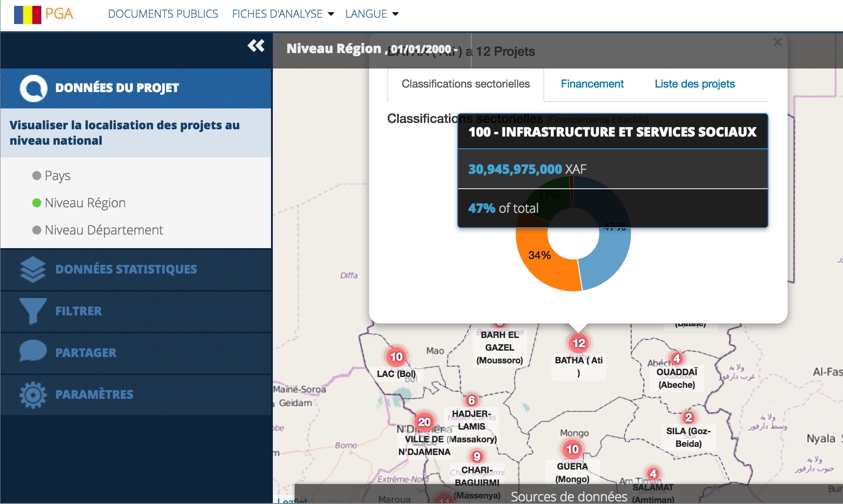The image size is (843, 504).
Task: Select the VILLE DE N'DJAMENA marker with 20 projects
Action: pyautogui.click(x=424, y=421)
